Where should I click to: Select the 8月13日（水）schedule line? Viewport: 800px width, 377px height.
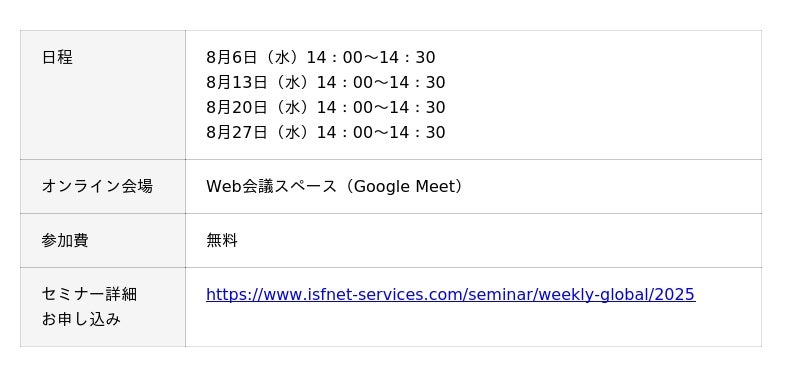[x=326, y=82]
